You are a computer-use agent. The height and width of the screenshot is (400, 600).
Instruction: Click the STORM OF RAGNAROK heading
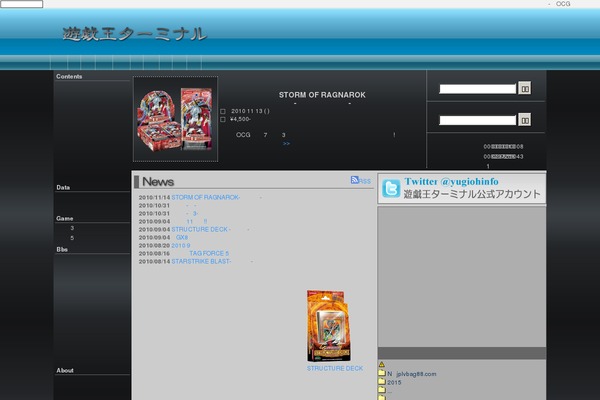322,95
